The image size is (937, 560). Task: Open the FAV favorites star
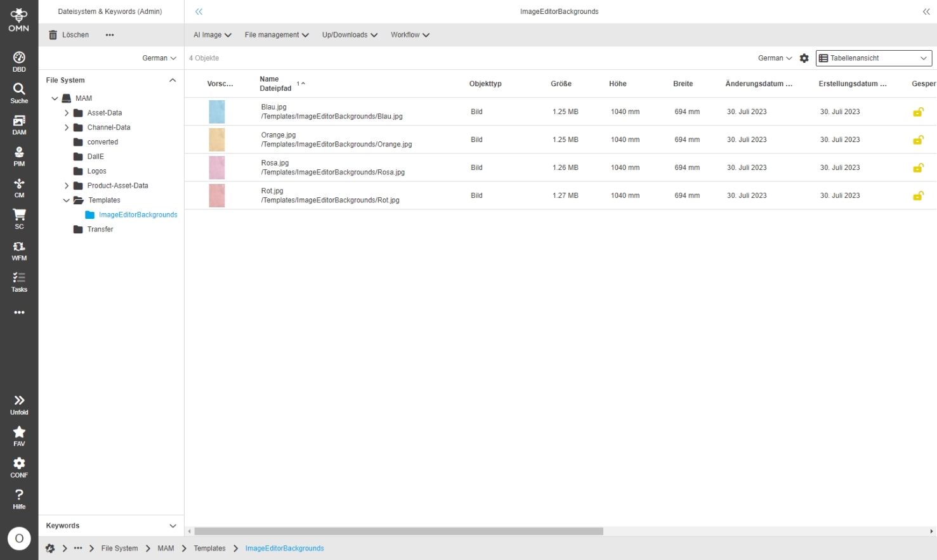coord(19,436)
